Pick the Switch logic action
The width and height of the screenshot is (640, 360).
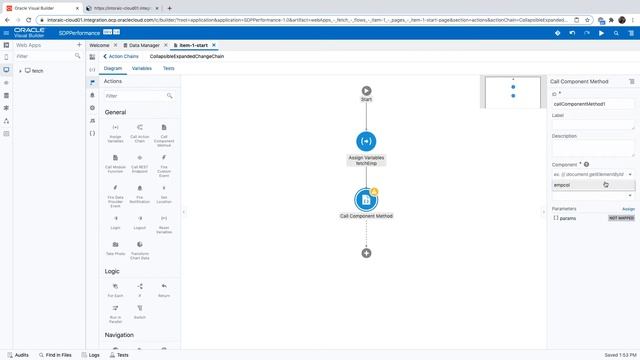[x=140, y=312]
